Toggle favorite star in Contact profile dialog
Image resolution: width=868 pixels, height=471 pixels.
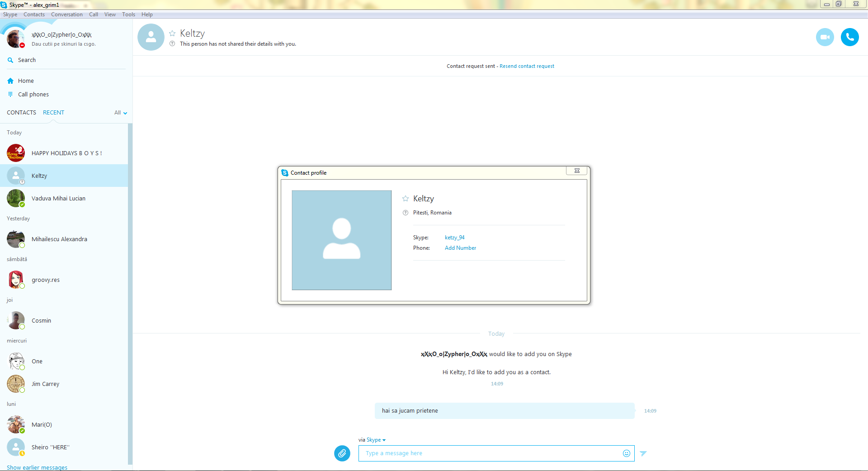click(x=406, y=199)
